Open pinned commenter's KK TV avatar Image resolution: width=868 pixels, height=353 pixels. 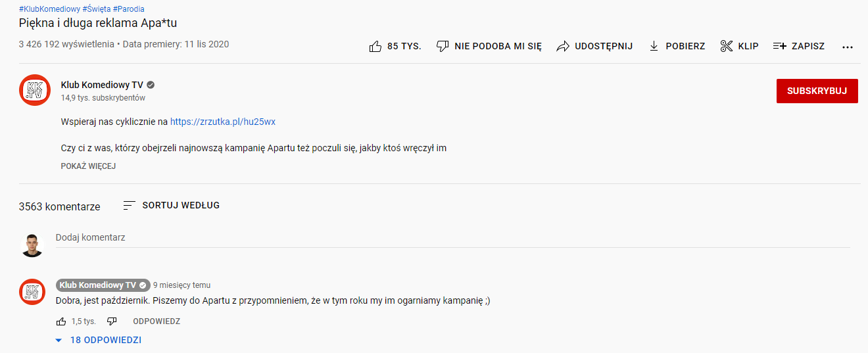point(32,291)
